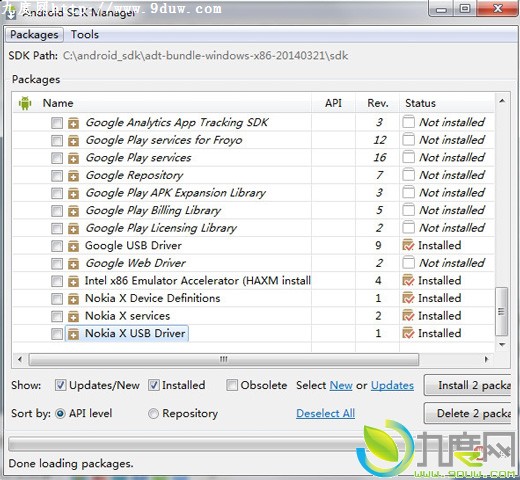Click the Installed status icon for Nokia X services
The width and height of the screenshot is (520, 480).
point(408,316)
